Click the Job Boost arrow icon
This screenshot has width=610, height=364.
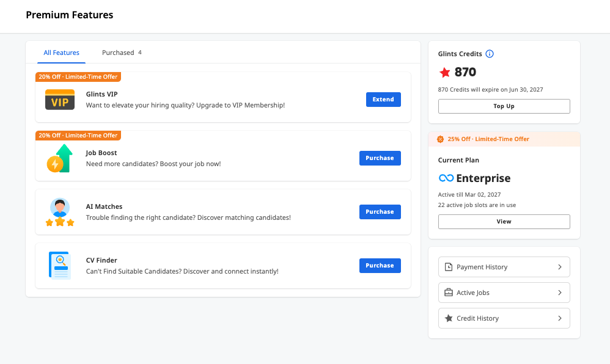(x=60, y=158)
